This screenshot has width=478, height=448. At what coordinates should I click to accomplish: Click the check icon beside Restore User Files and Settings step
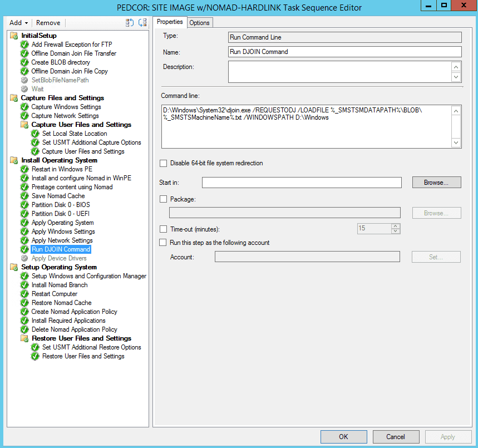click(35, 356)
